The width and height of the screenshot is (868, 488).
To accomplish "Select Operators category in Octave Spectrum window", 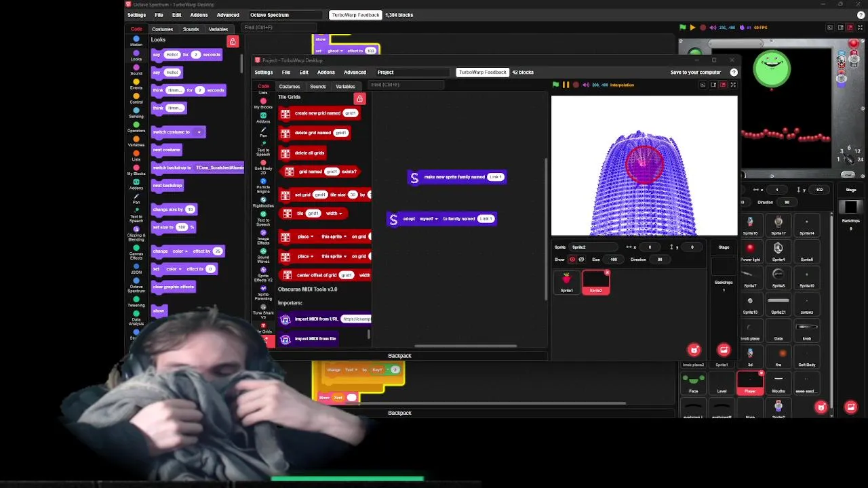I will pos(136,127).
